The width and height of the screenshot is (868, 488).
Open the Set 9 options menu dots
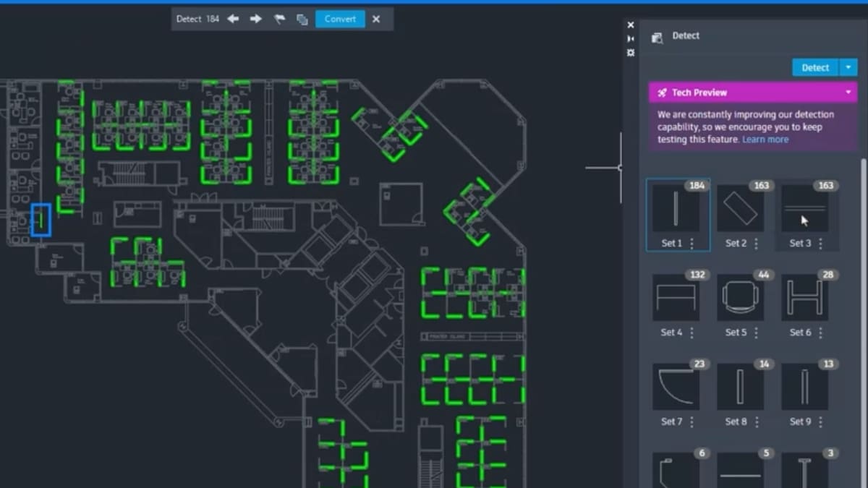coord(821,421)
